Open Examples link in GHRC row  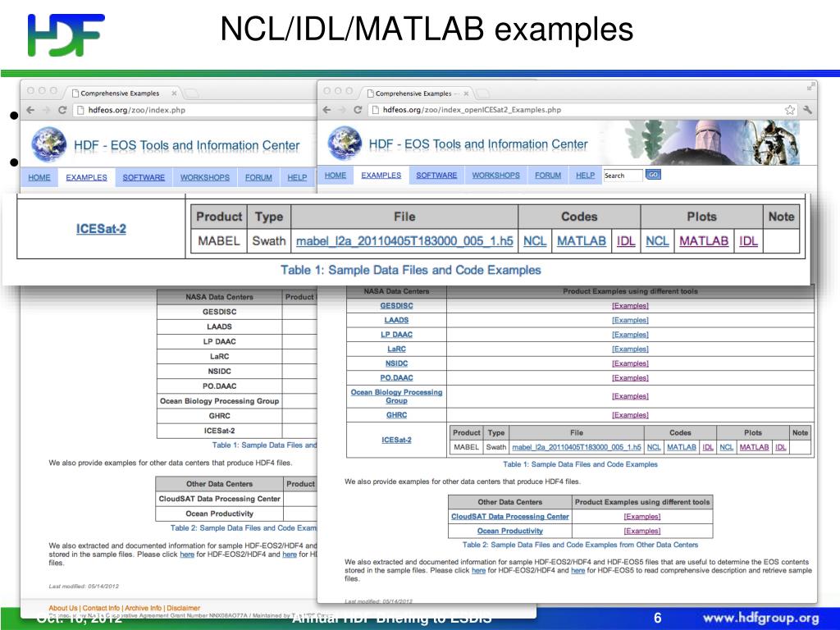point(630,414)
